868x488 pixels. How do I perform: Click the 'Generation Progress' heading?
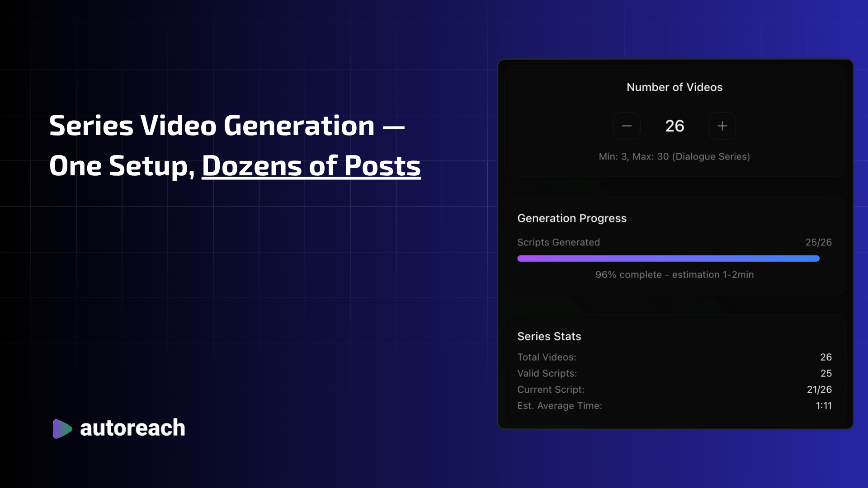(572, 218)
